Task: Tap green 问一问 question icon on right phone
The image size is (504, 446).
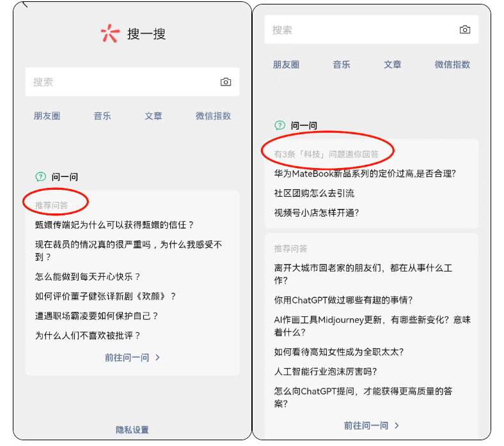Action: point(280,125)
